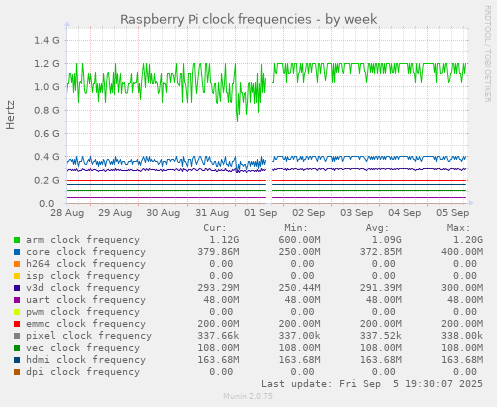The width and height of the screenshot is (497, 407).
Task: Click the '01 Sep' x-axis date label
Action: point(261,213)
